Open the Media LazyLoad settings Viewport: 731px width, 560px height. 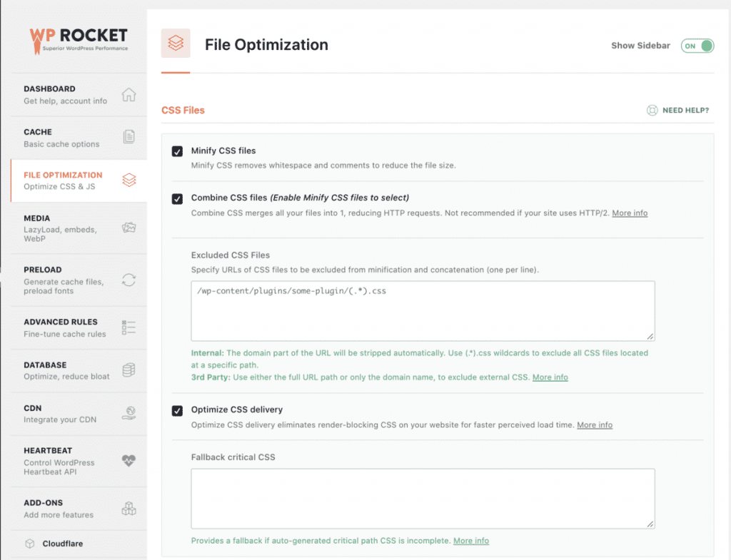pos(79,228)
